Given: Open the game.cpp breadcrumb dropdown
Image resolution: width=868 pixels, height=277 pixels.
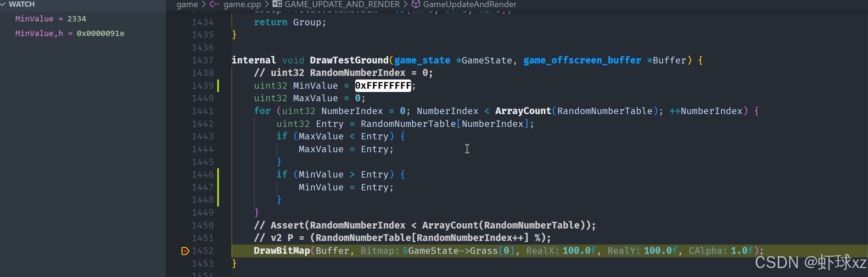Looking at the screenshot, I should pos(242,4).
